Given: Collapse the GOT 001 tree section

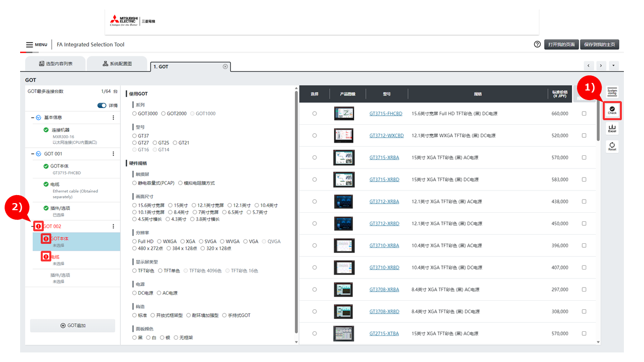Looking at the screenshot, I should (x=33, y=154).
